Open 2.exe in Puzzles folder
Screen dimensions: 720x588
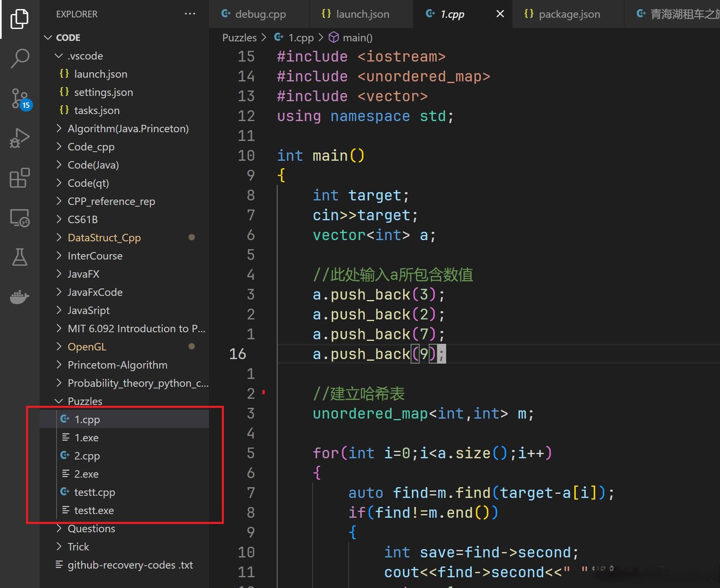[124, 474]
